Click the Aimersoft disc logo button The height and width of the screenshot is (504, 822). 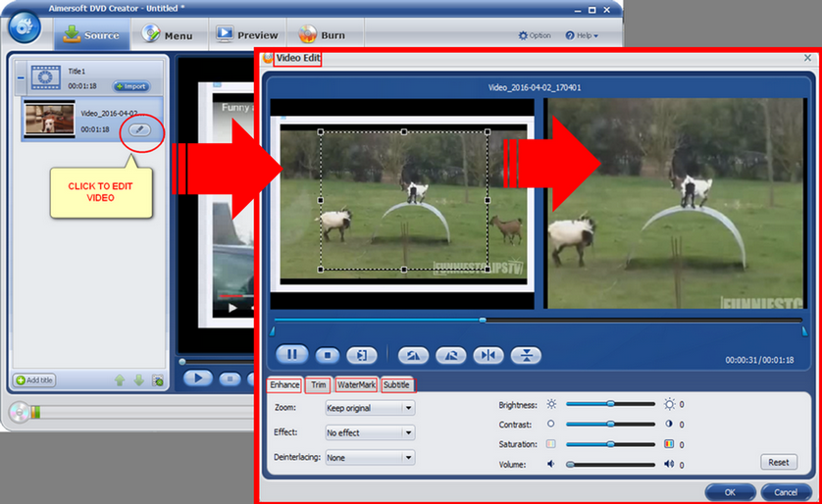(x=25, y=27)
